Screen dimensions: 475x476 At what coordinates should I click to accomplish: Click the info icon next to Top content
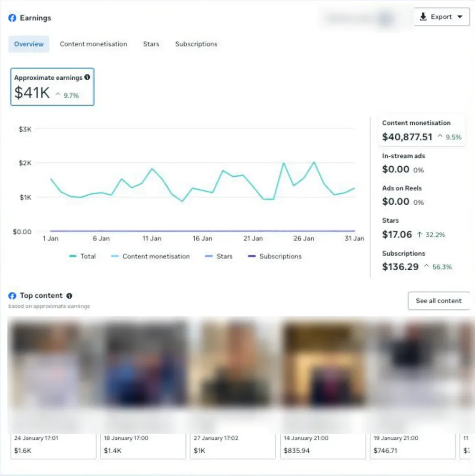tap(69, 295)
